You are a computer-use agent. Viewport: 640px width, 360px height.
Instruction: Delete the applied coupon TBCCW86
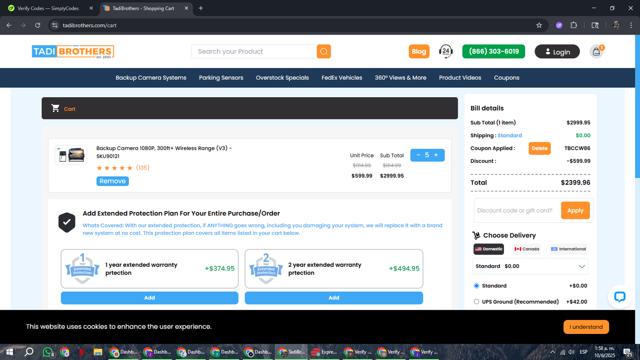pyautogui.click(x=539, y=148)
